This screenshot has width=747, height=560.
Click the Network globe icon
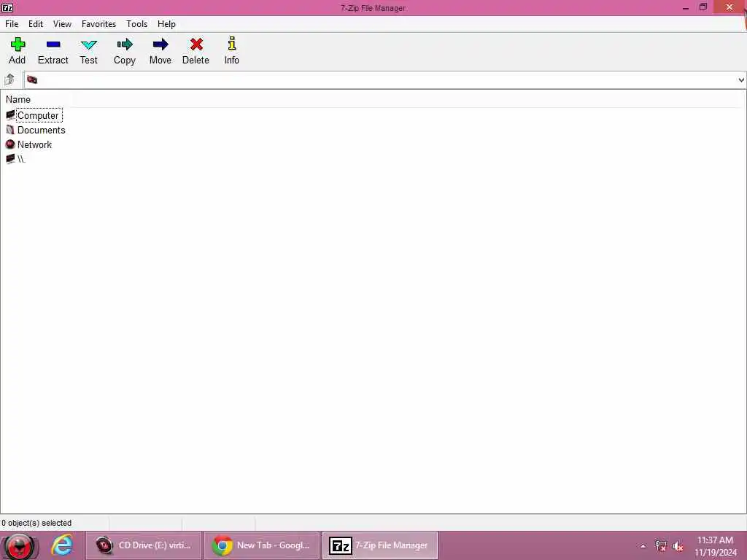10,144
